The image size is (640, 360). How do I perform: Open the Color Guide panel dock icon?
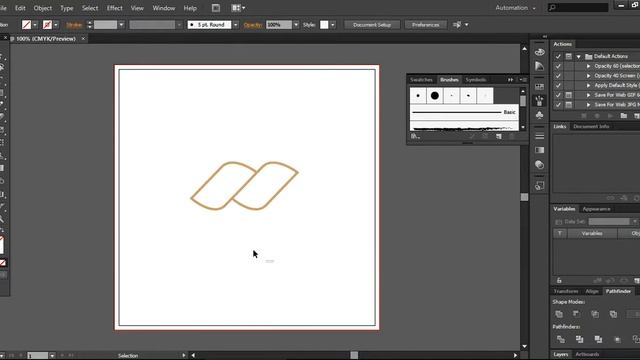click(540, 66)
